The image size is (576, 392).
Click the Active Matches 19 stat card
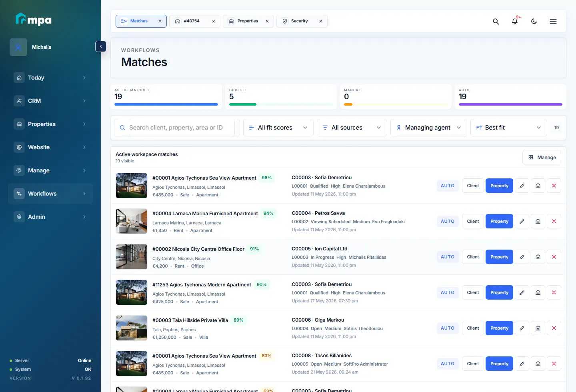(x=166, y=96)
